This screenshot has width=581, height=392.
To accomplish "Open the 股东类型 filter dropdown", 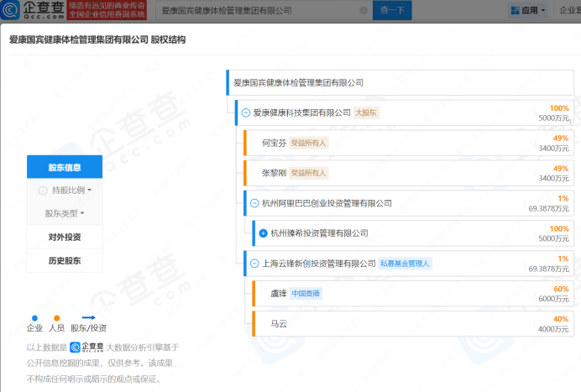I will pyautogui.click(x=65, y=213).
